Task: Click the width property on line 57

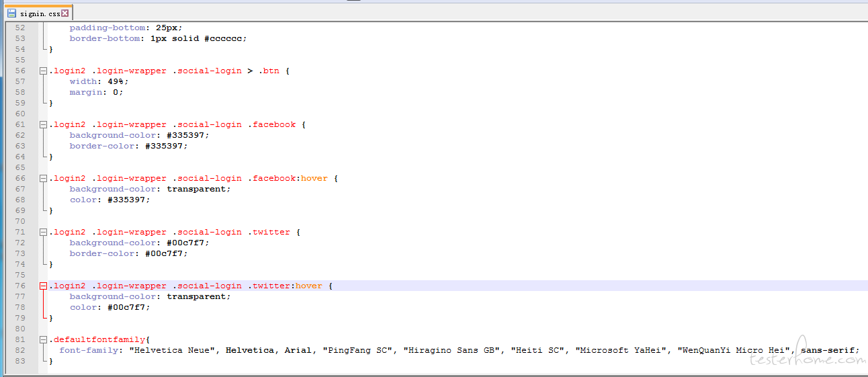Action: coord(83,81)
